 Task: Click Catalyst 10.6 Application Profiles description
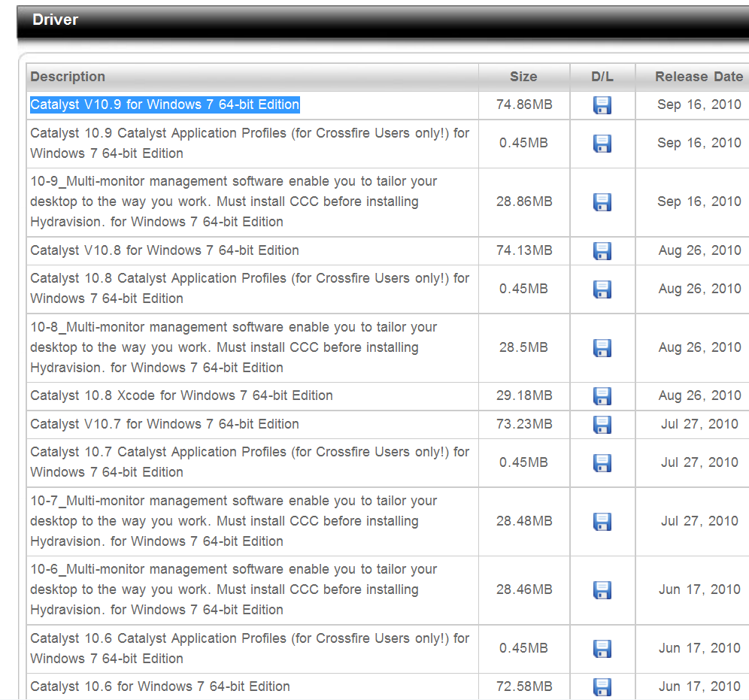click(x=250, y=648)
